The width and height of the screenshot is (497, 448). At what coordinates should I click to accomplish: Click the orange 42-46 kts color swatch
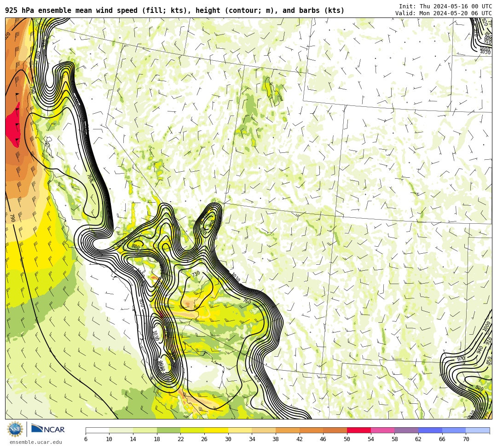[x=311, y=430]
